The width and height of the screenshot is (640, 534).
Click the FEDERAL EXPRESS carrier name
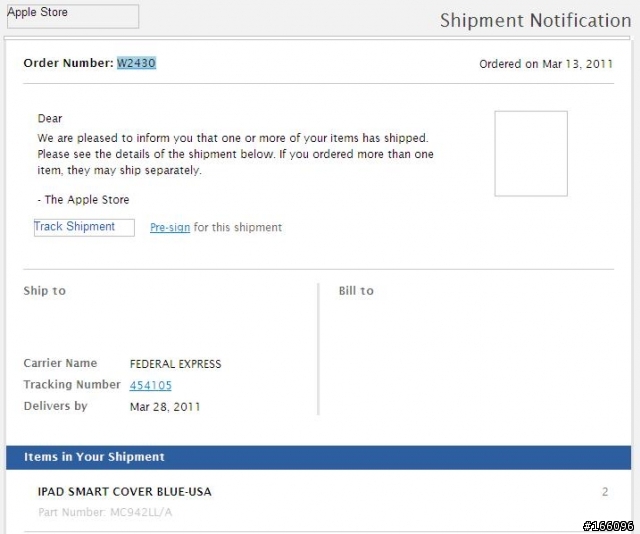pos(176,364)
